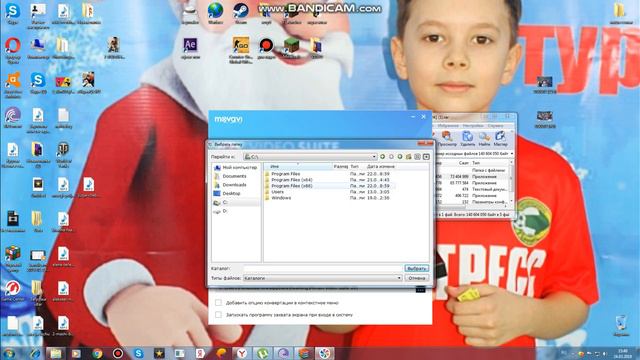Open the Counter-Strike GO desktop shortcut
Screen dimensions: 640x360
point(241,49)
